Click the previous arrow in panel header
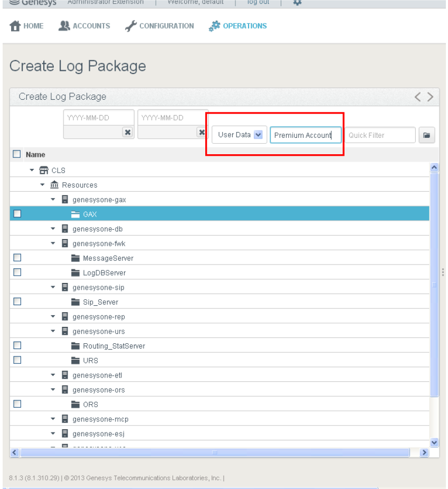The image size is (448, 489). tap(418, 97)
